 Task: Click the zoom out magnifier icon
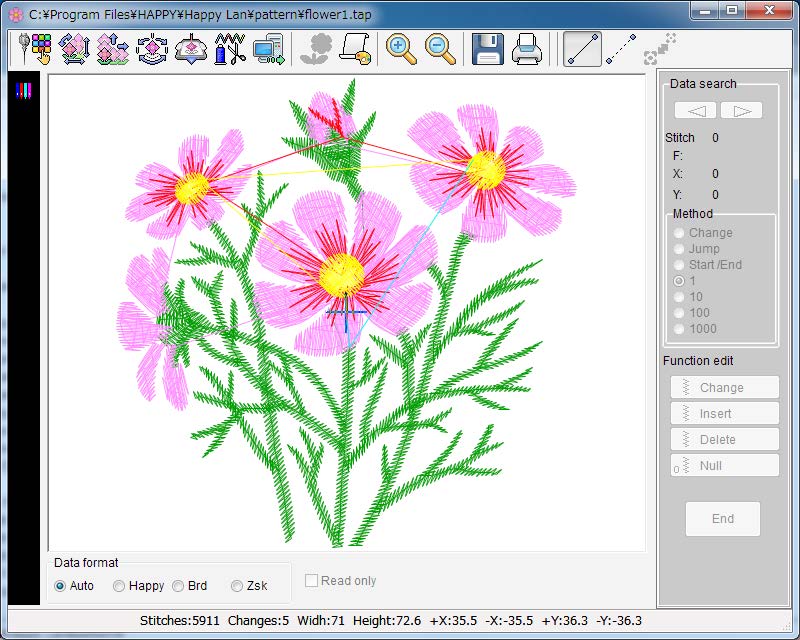coord(440,48)
